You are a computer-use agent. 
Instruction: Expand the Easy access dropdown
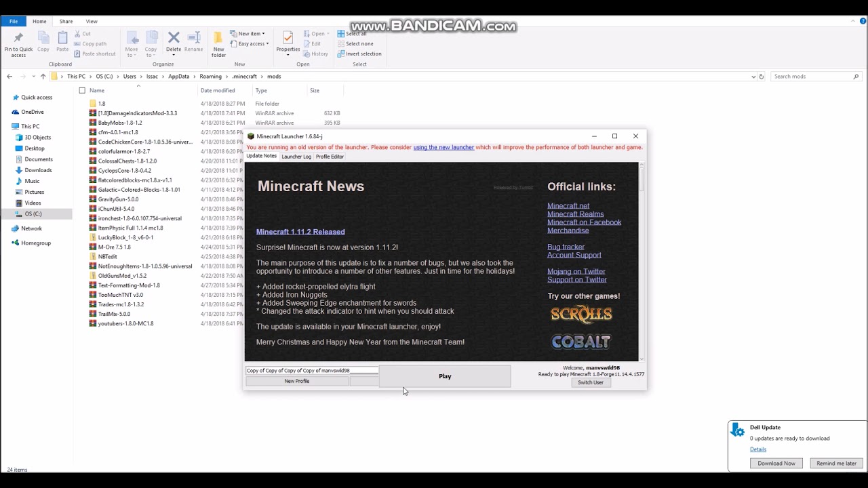coord(267,44)
